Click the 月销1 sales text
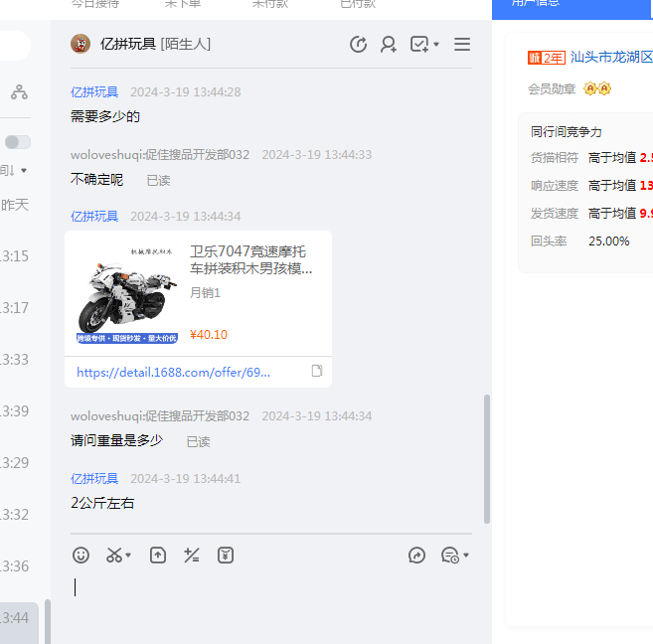The width and height of the screenshot is (653, 644). 205,292
